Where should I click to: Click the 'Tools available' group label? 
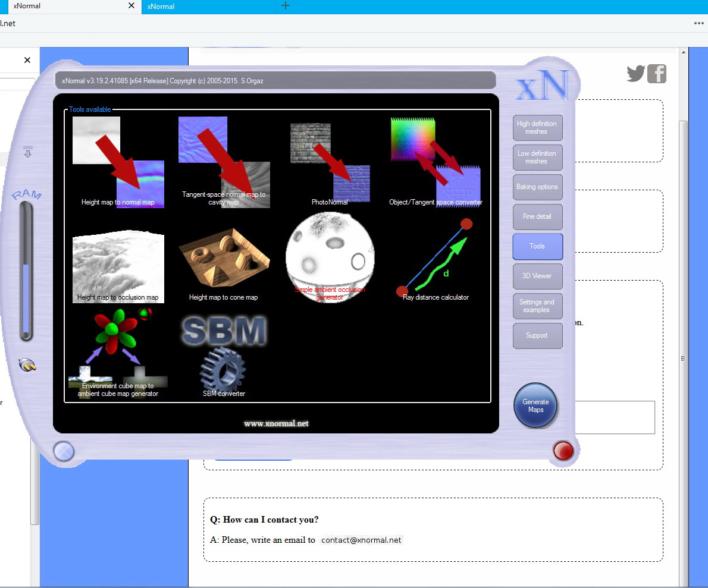(x=90, y=109)
